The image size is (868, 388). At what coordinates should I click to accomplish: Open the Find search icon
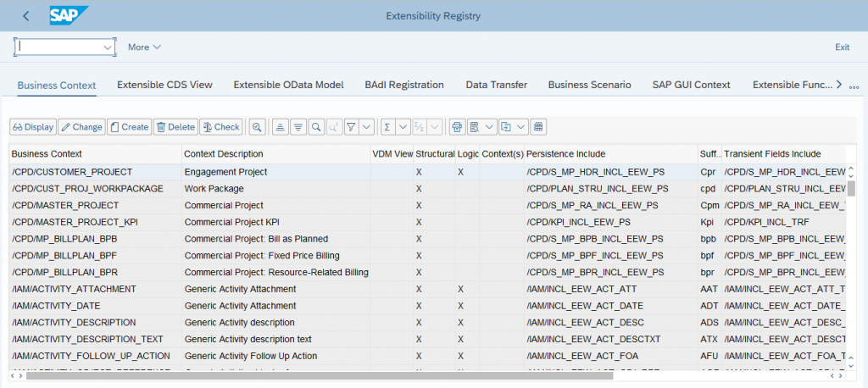(x=315, y=127)
